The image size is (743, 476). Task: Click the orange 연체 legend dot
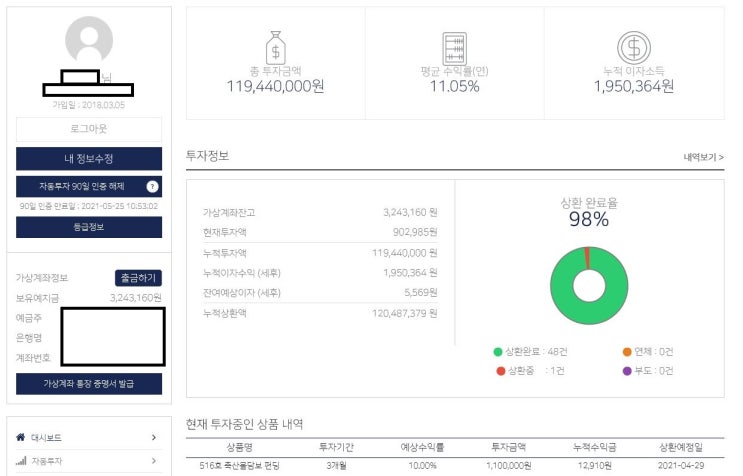(627, 352)
